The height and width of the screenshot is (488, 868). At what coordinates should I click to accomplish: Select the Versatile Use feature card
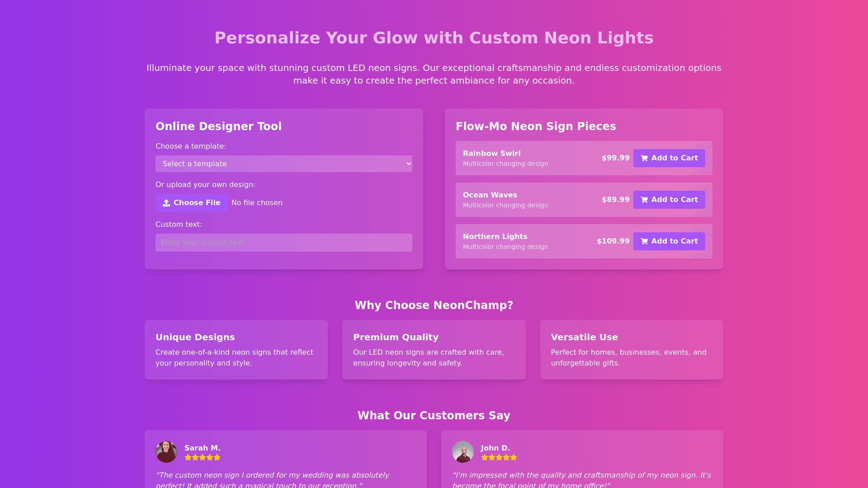pyautogui.click(x=632, y=350)
